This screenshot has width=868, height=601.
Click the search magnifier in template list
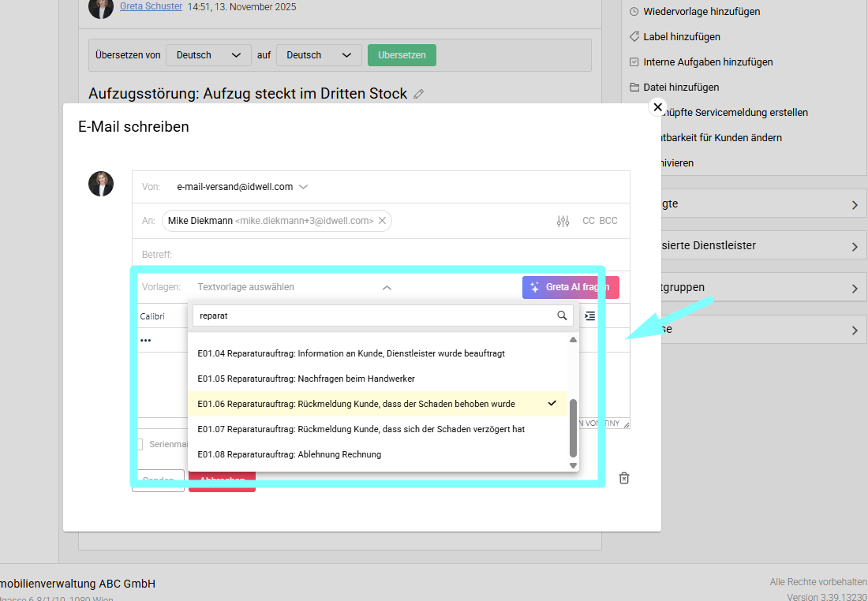click(562, 315)
